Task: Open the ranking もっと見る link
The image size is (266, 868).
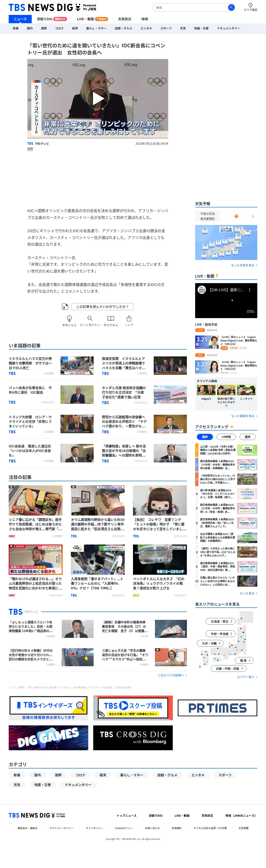Action: 248,593
